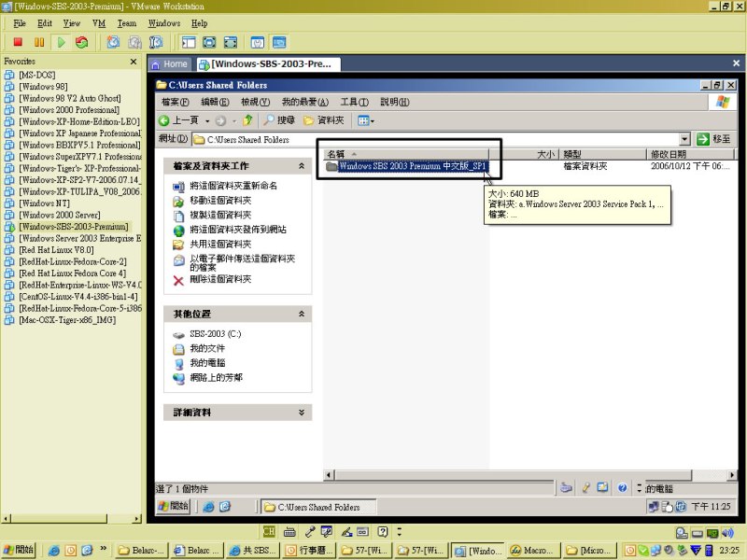
Task: Click the Up folder icon in Explorer toolbar
Action: point(247,120)
